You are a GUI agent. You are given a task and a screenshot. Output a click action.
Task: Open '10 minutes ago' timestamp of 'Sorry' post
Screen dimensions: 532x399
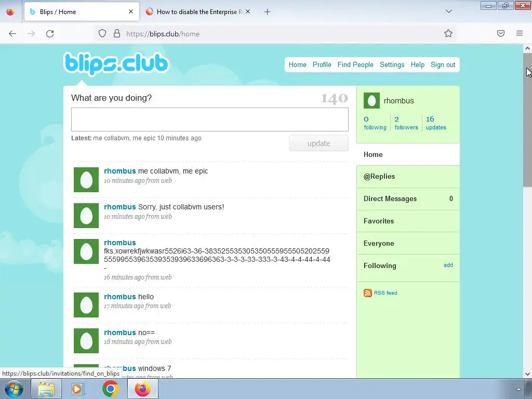coord(138,217)
